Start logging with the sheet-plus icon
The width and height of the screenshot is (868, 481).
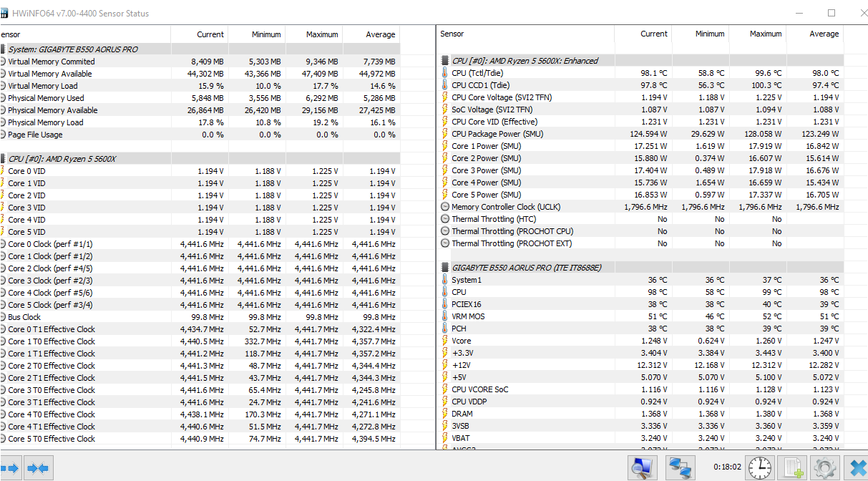pos(793,468)
